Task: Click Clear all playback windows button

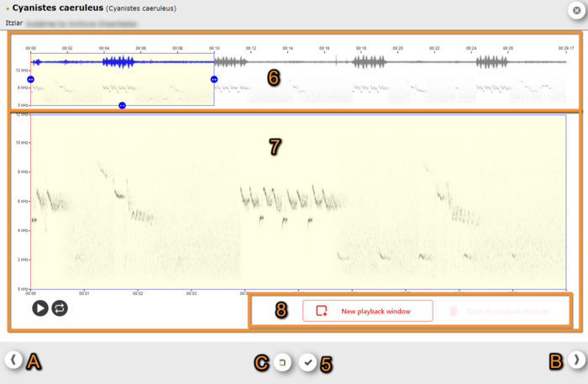Action: tap(501, 311)
